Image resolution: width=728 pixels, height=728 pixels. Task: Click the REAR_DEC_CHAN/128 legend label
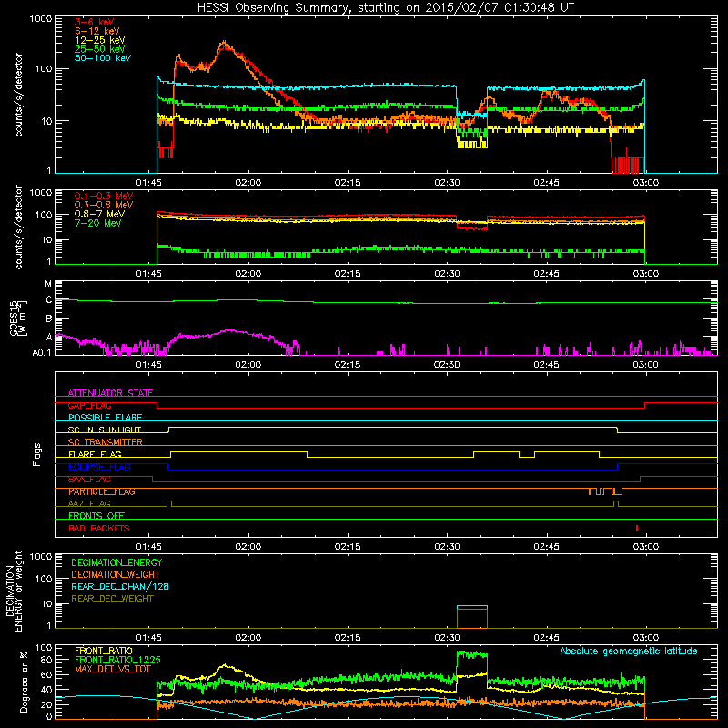pos(120,586)
